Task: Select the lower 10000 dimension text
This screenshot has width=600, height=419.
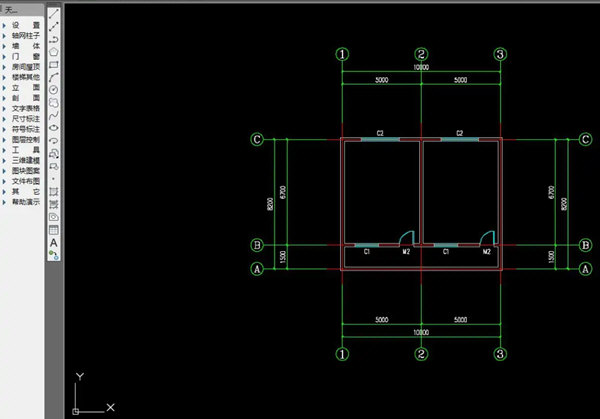Action: [x=421, y=332]
